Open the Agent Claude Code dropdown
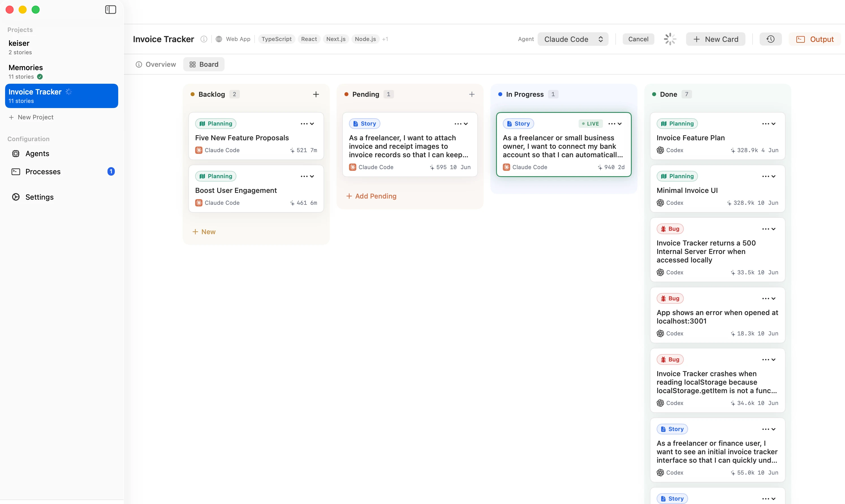 coord(573,39)
